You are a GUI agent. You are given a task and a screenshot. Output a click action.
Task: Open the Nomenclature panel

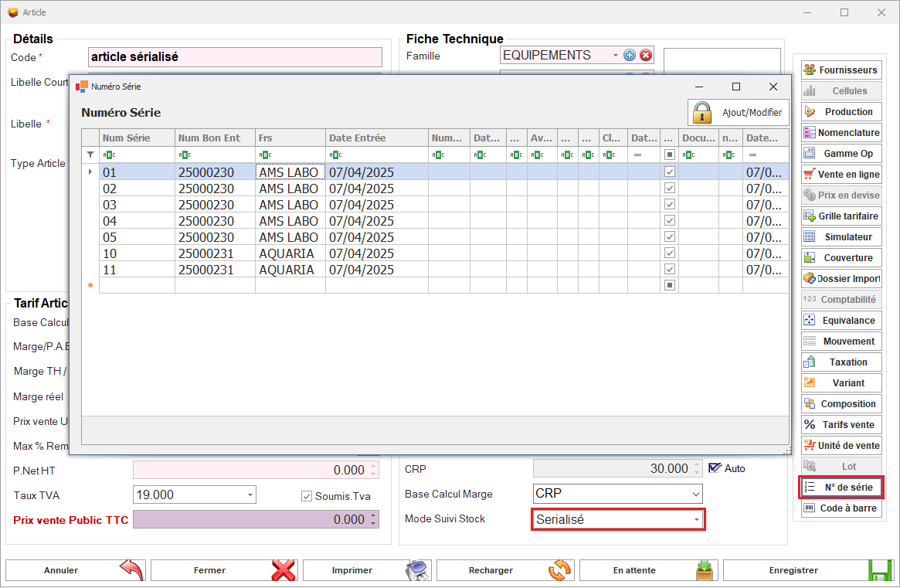pos(841,133)
